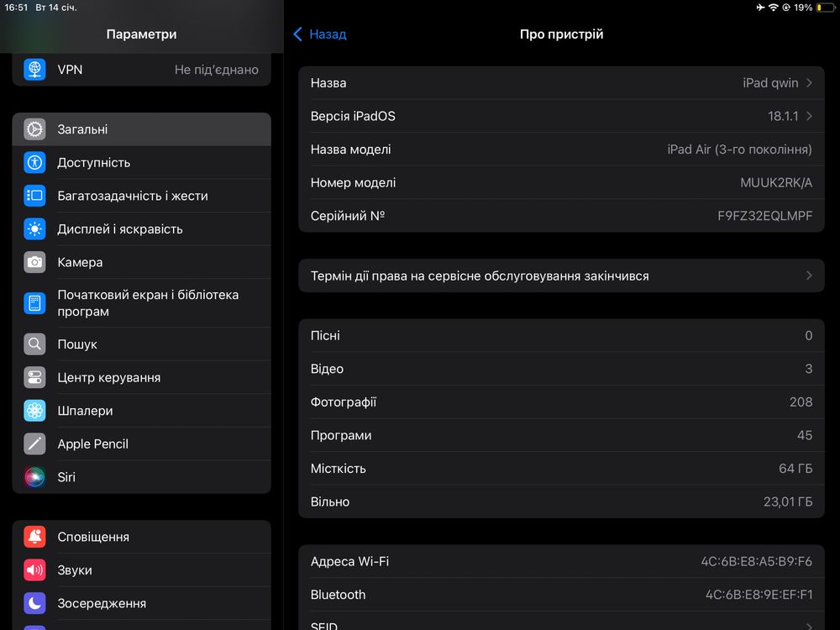Open Центр керування settings
The height and width of the screenshot is (630, 840).
(x=141, y=377)
